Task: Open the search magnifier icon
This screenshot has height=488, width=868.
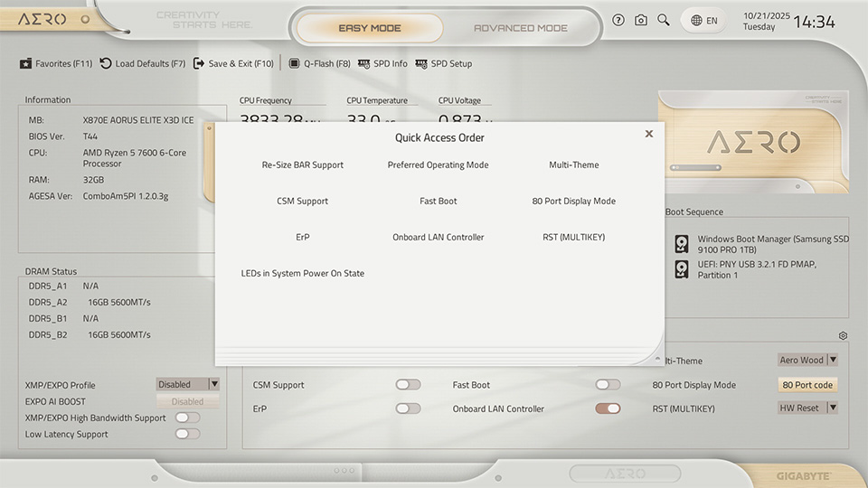Action: (x=664, y=20)
